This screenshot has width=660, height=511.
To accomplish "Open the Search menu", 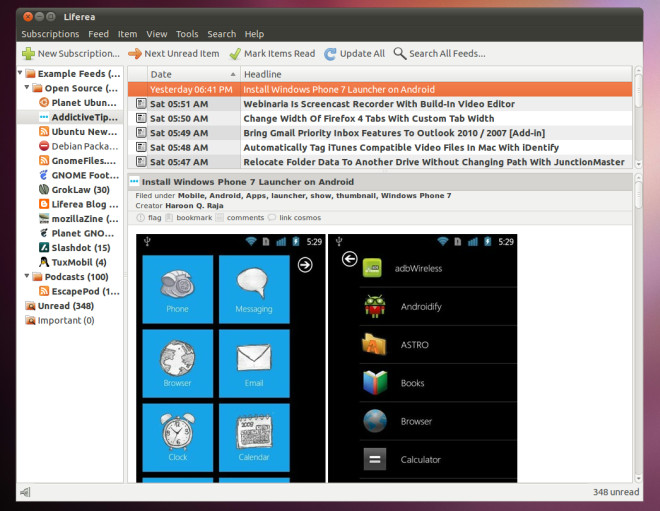I will [221, 34].
